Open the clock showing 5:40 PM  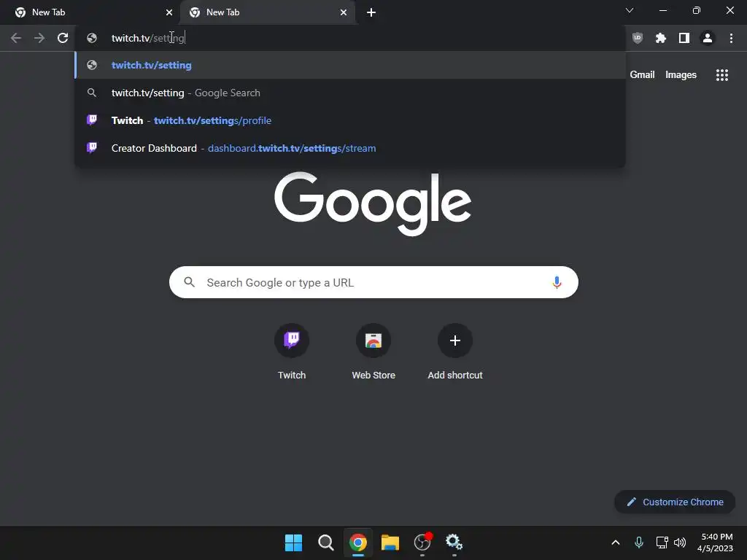[x=715, y=542]
